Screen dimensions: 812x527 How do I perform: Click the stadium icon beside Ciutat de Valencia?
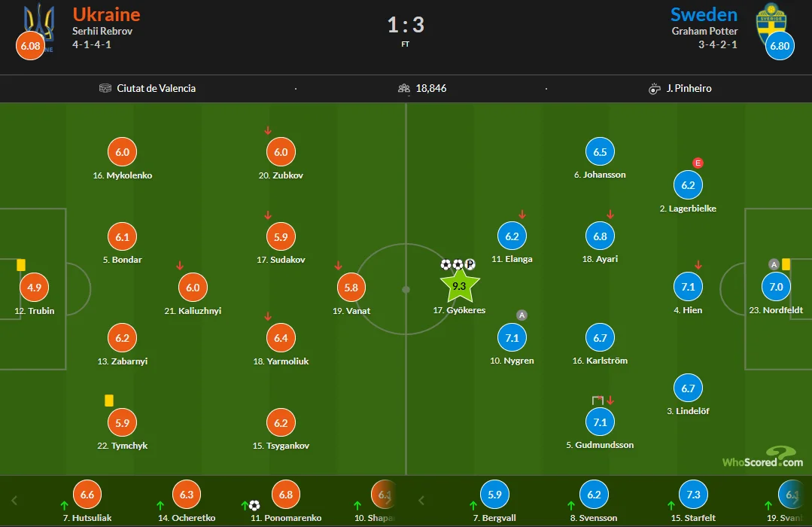point(105,88)
